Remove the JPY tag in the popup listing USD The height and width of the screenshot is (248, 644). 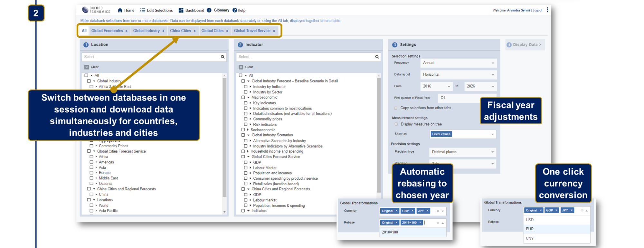click(x=572, y=210)
